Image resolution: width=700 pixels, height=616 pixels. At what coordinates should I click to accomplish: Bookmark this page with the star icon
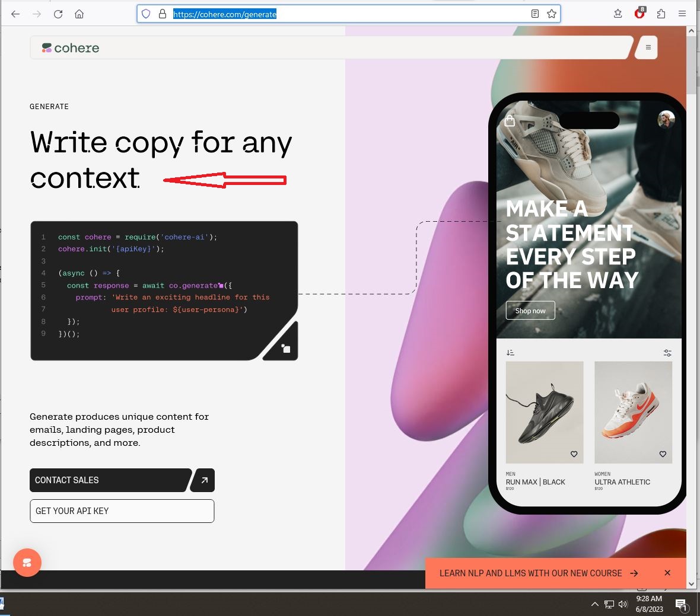pos(552,14)
